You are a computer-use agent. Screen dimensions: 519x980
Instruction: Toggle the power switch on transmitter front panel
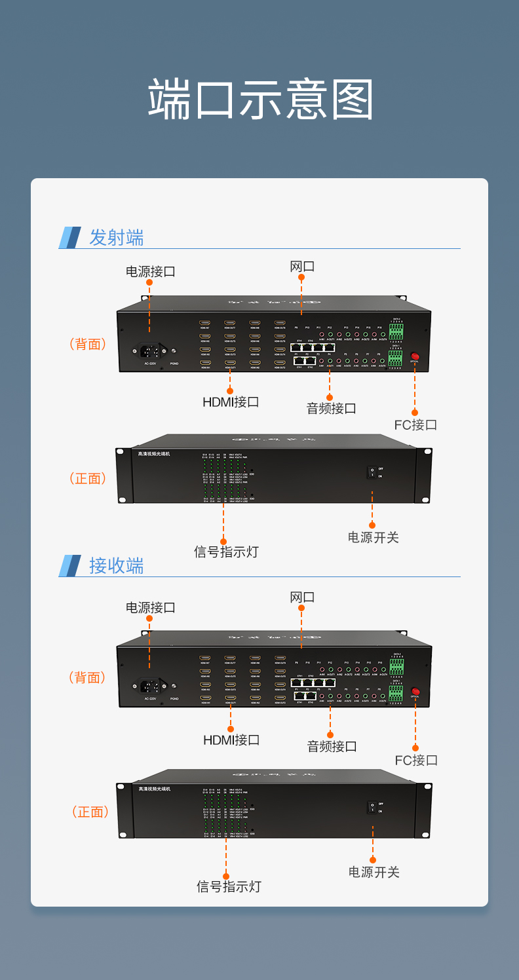(372, 472)
